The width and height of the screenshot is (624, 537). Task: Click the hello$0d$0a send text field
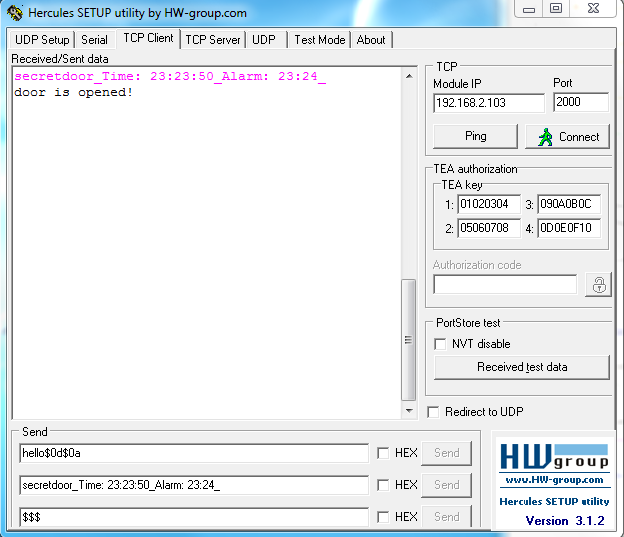[194, 453]
